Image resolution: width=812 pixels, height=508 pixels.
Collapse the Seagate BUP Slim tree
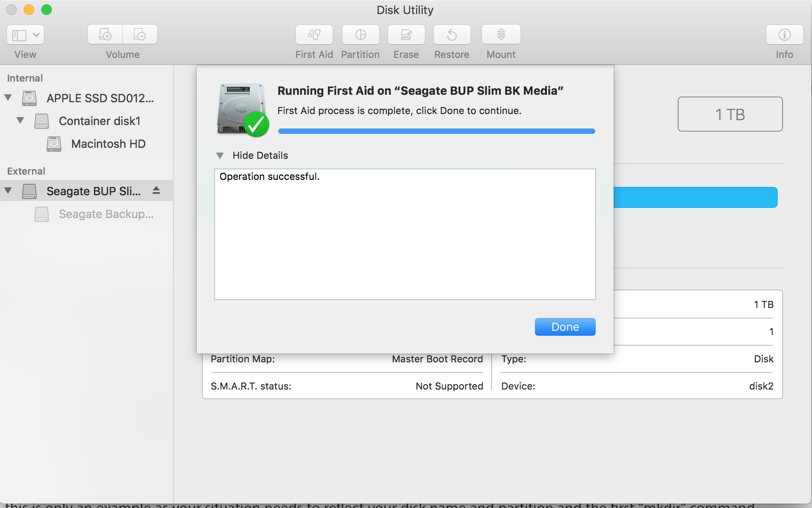pyautogui.click(x=8, y=190)
